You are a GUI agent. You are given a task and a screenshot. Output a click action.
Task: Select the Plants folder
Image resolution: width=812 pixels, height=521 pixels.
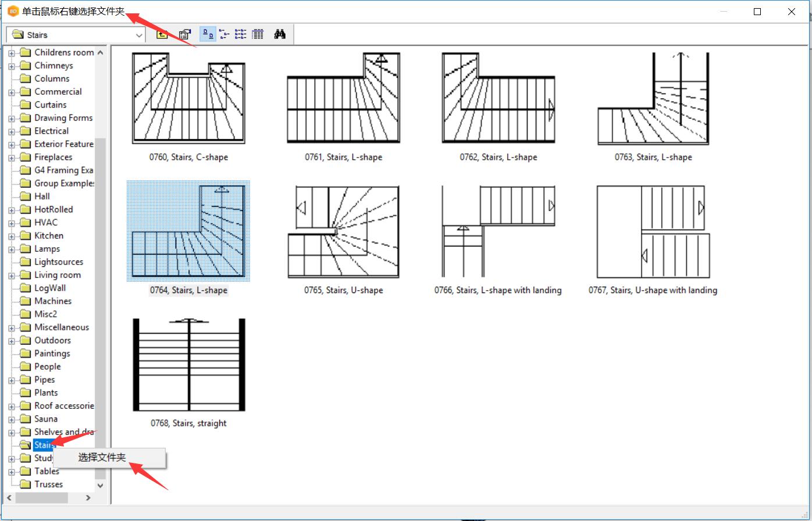click(46, 392)
